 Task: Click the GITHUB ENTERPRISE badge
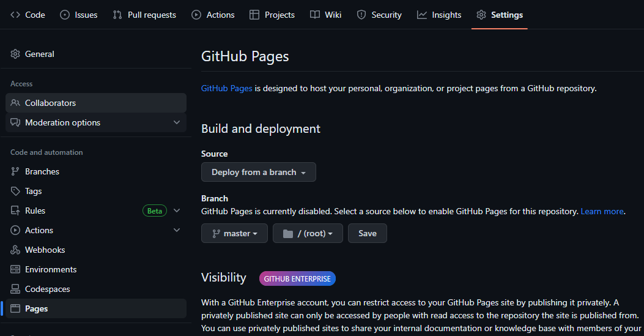297,279
